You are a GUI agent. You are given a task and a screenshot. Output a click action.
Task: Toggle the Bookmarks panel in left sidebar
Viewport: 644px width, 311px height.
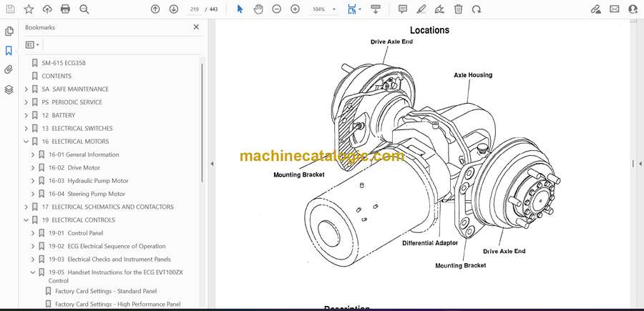(x=9, y=51)
